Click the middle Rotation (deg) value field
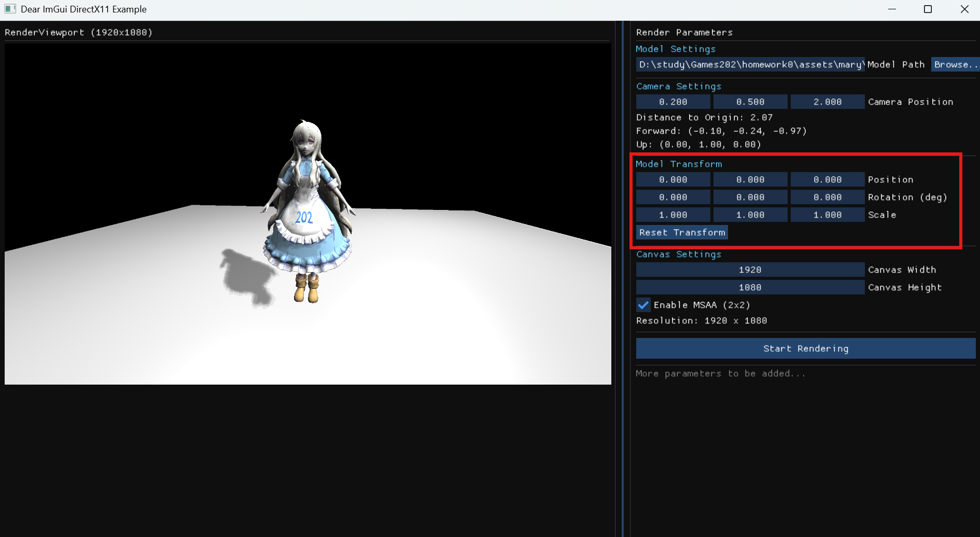 [x=750, y=197]
